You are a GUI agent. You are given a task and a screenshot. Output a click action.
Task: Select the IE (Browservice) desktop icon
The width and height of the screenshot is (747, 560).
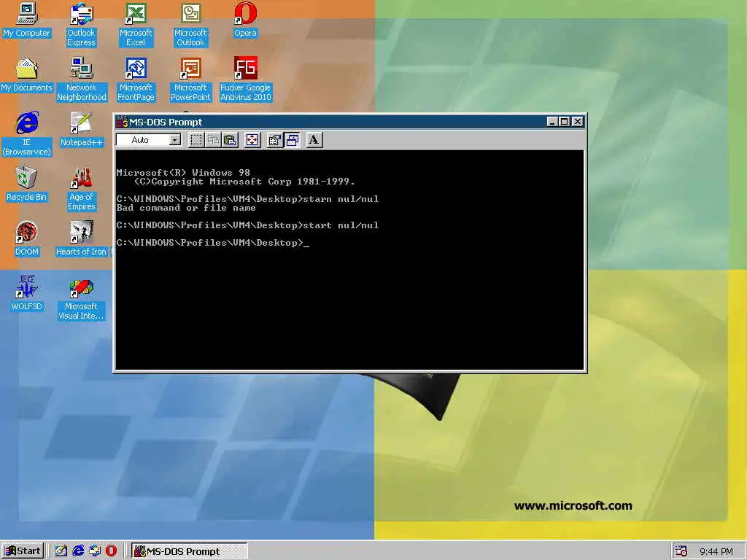[27, 134]
